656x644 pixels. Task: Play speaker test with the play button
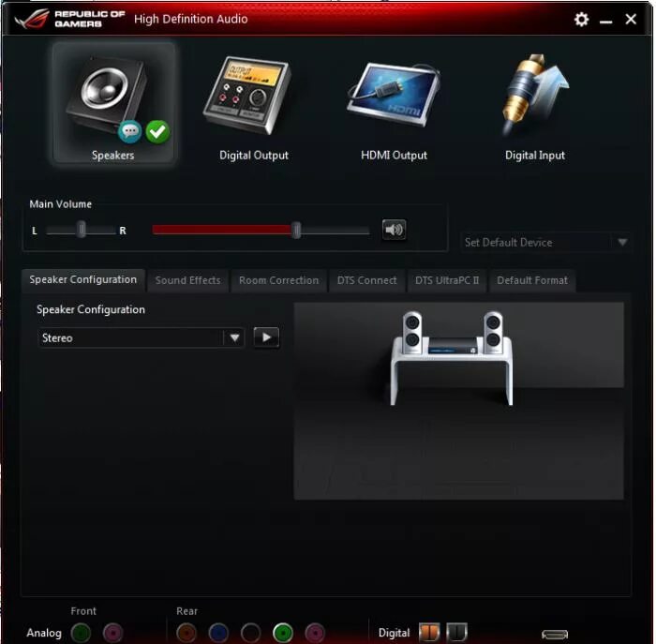266,337
